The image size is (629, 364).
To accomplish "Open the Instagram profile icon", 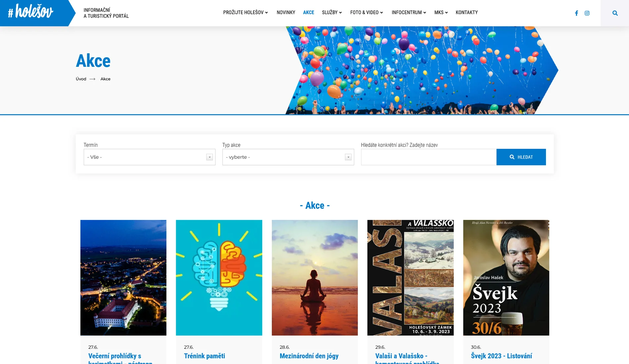I will pyautogui.click(x=587, y=13).
